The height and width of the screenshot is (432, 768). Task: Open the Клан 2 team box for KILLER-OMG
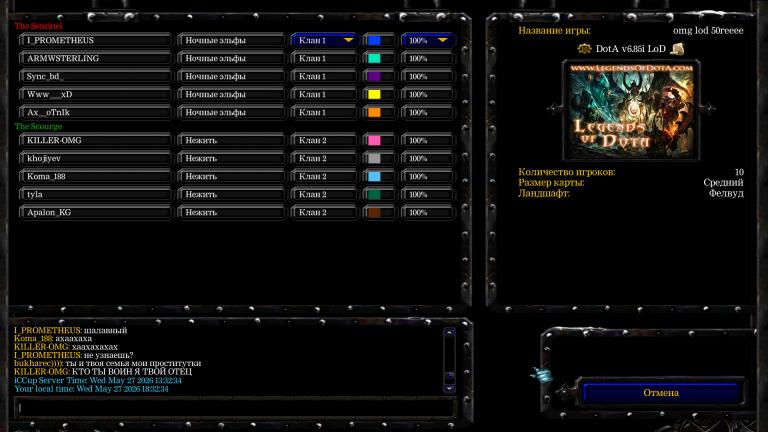click(x=324, y=140)
